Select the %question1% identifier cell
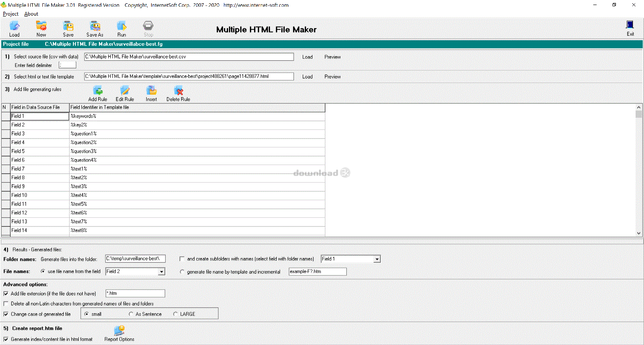This screenshot has height=345, width=644. pos(197,134)
